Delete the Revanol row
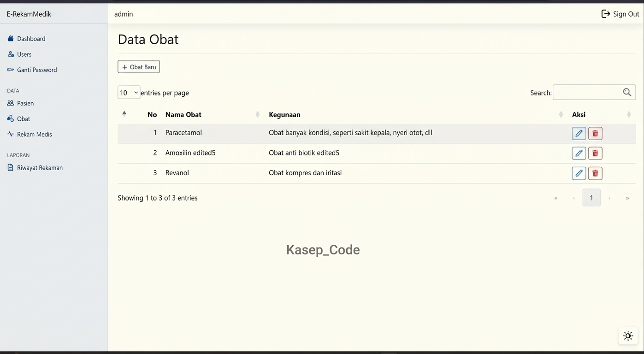This screenshot has width=644, height=354. (x=595, y=173)
